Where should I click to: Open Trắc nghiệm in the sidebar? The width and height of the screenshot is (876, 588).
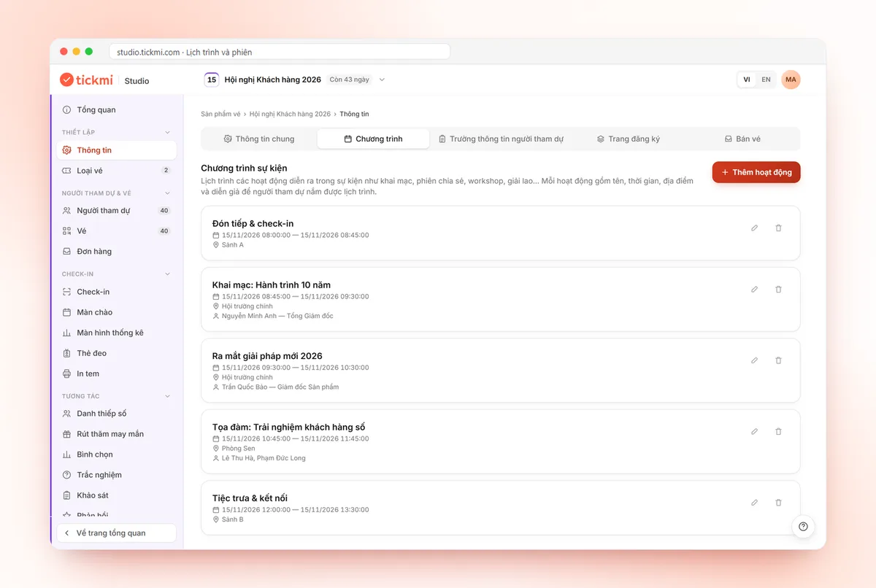pyautogui.click(x=117, y=475)
